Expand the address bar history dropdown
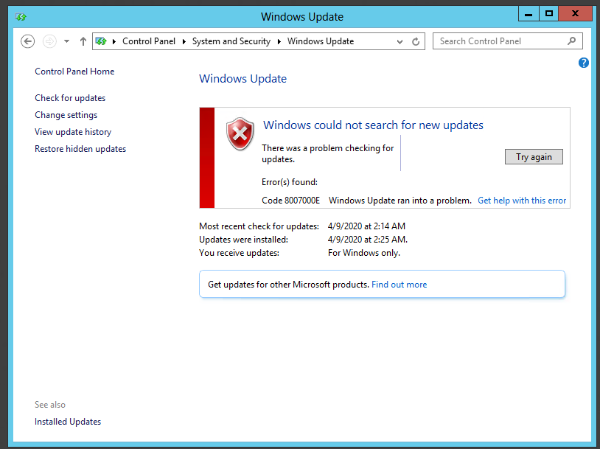This screenshot has width=600, height=449. (400, 42)
